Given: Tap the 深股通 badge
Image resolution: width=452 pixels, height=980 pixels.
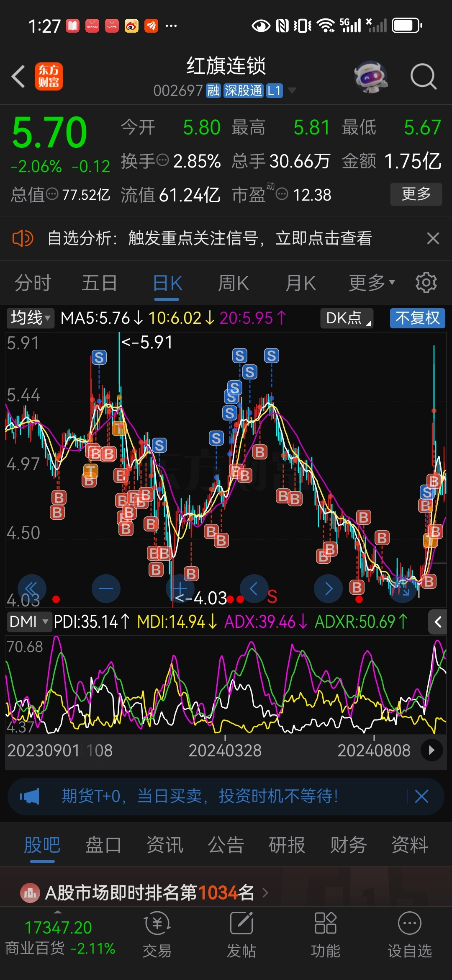Looking at the screenshot, I should [x=243, y=90].
